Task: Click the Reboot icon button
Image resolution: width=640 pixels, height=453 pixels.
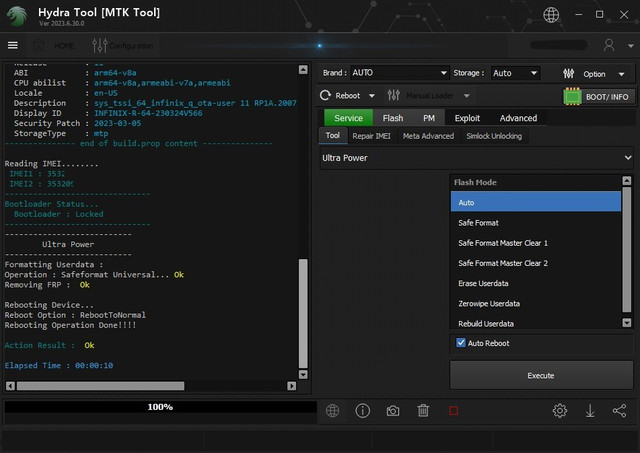Action: (325, 95)
